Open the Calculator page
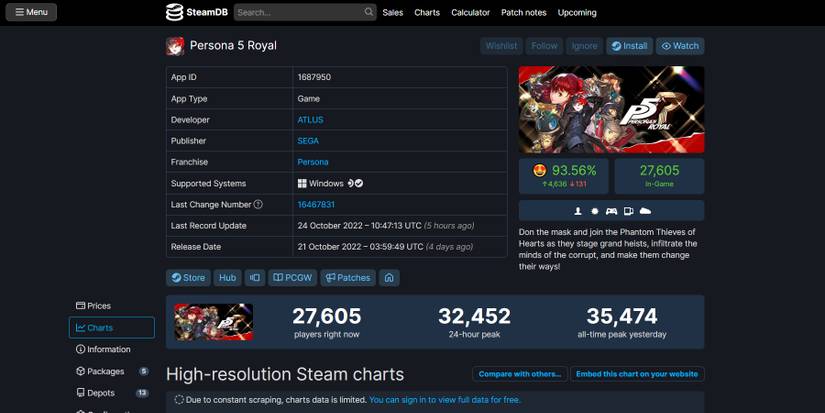Image resolution: width=825 pixels, height=413 pixels. (470, 13)
